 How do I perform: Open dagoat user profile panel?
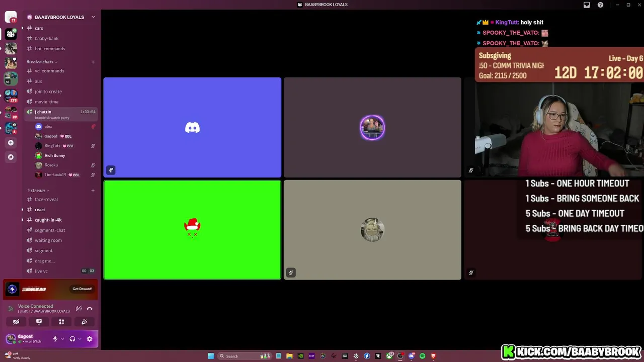pyautogui.click(x=26, y=339)
